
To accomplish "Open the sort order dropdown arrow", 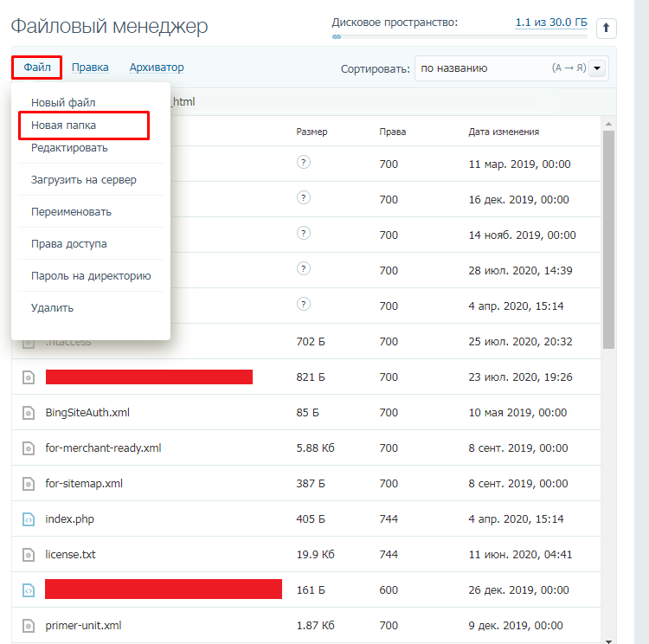I will pyautogui.click(x=597, y=68).
